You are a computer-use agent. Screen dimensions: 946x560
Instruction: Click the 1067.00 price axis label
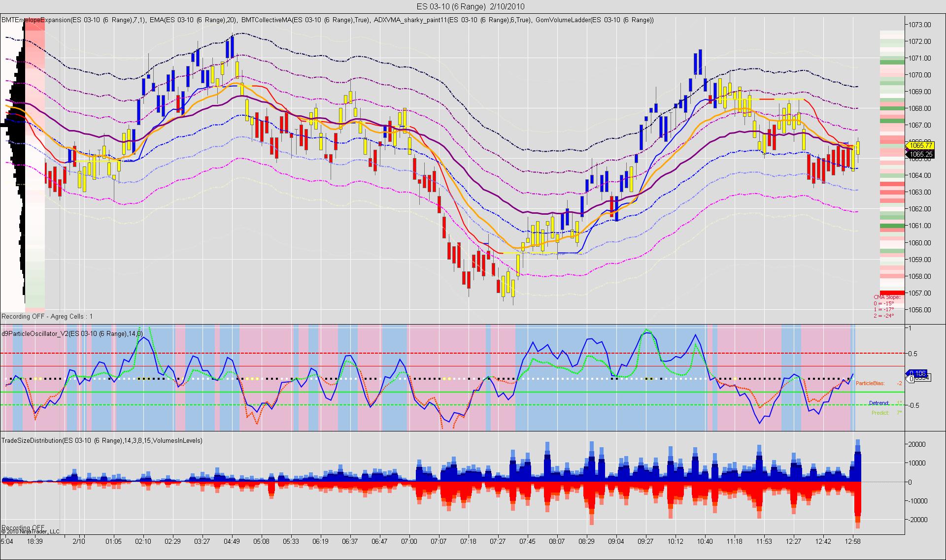click(919, 125)
